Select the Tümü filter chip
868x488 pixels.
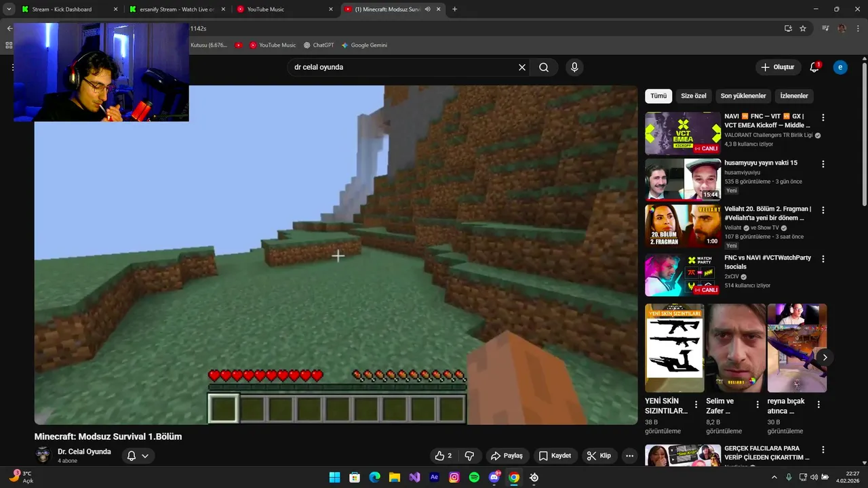point(658,96)
